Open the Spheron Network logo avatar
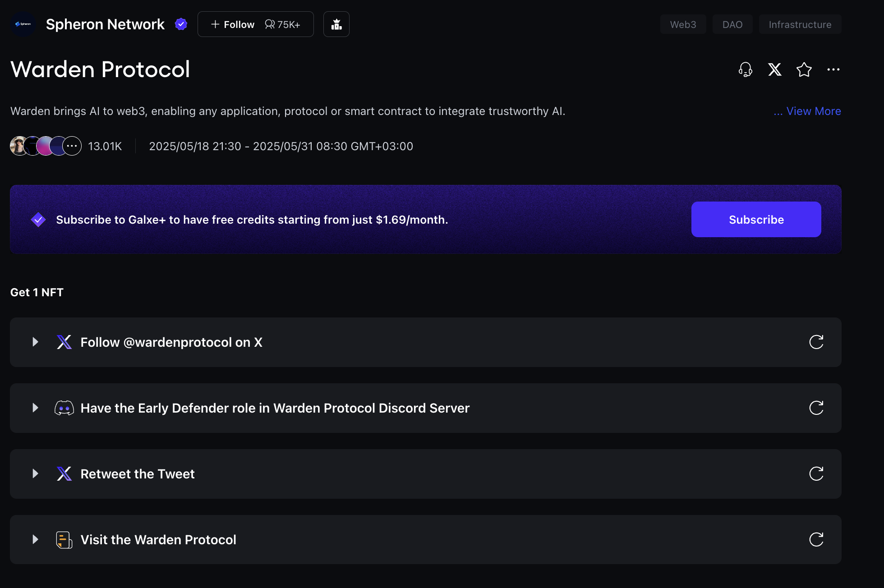The image size is (884, 588). (x=23, y=24)
